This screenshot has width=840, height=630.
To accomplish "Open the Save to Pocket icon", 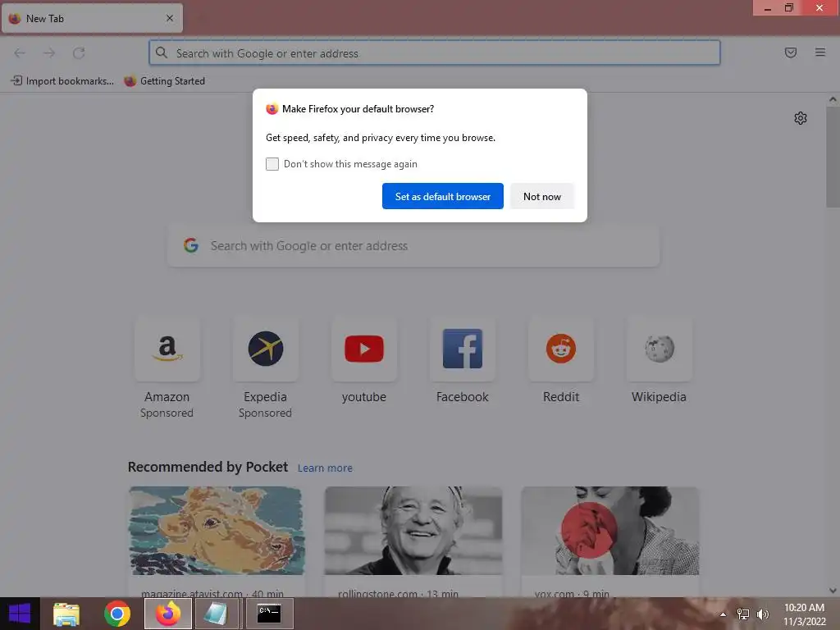I will [790, 52].
